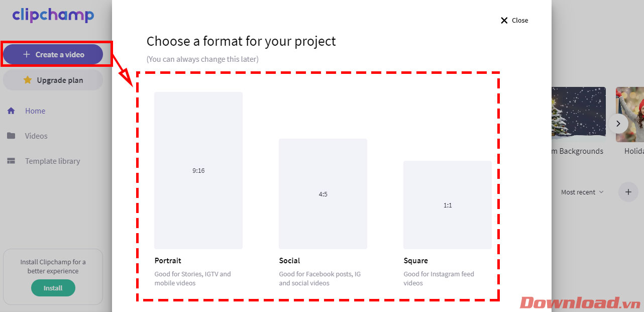644x312 pixels.
Task: Click the Home house icon
Action: tap(11, 111)
